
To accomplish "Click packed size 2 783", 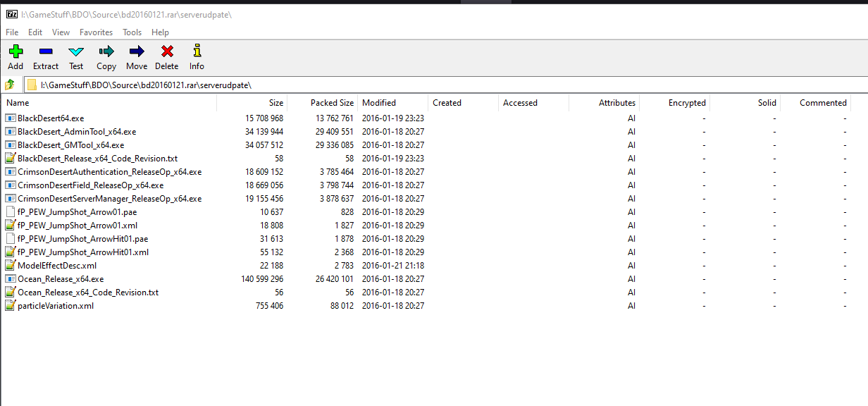I will point(345,266).
